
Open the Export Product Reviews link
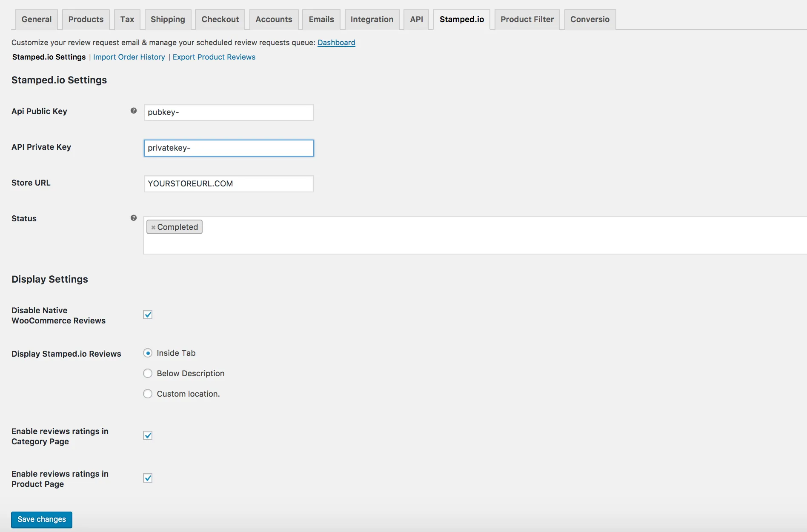coord(214,57)
